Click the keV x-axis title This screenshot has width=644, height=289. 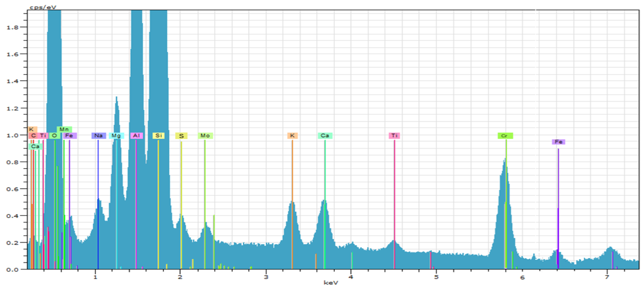click(331, 283)
